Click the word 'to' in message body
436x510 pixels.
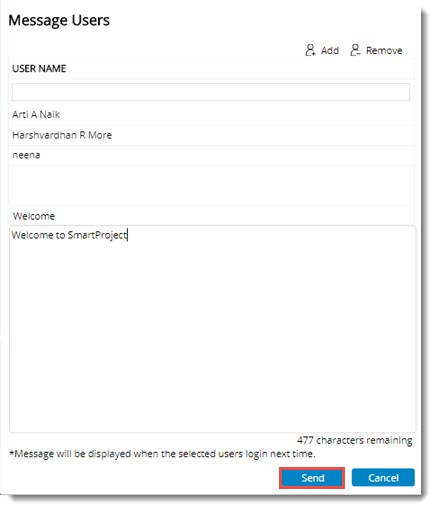(60, 235)
